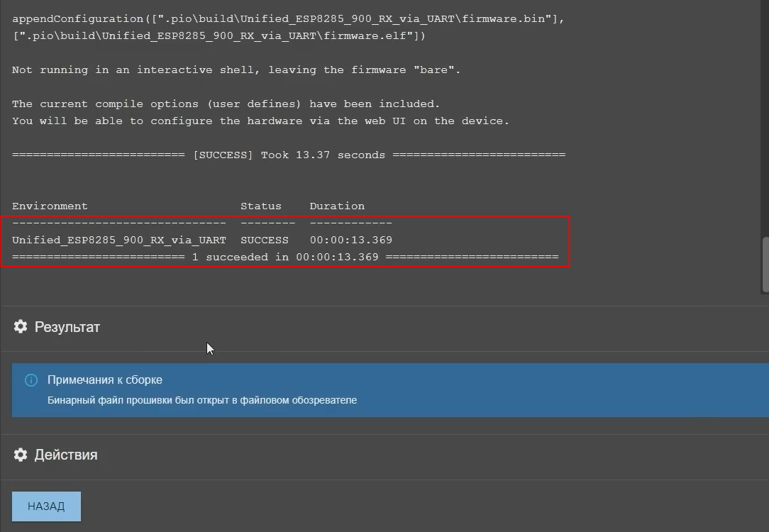769x532 pixels.
Task: Click the 00:00:13.369 duration in results row
Action: [x=350, y=240]
